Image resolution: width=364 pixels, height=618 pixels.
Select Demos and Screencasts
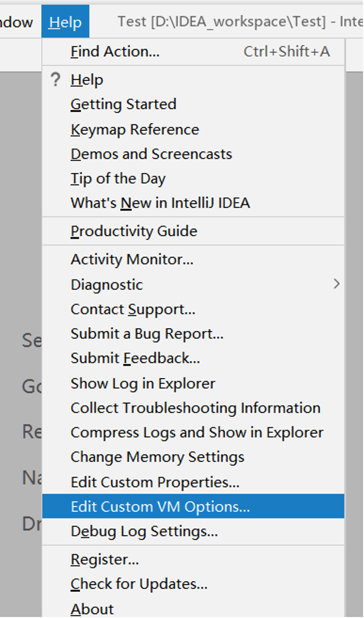(193, 154)
